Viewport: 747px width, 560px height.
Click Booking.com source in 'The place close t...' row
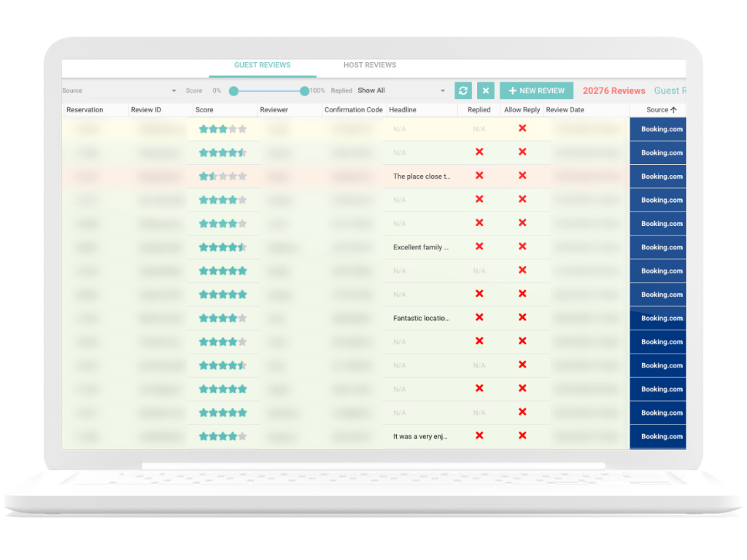pos(658,176)
